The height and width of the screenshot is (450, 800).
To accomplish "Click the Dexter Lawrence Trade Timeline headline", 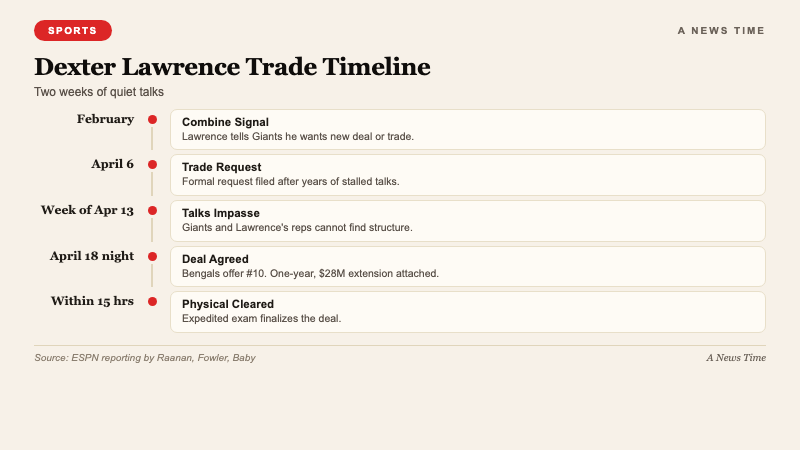I will point(232,67).
